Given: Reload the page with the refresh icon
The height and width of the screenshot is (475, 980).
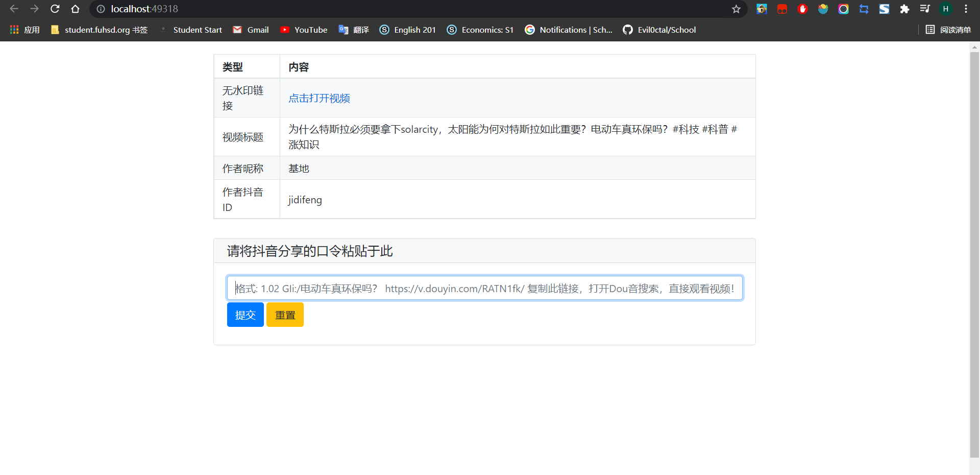Looking at the screenshot, I should pyautogui.click(x=55, y=9).
